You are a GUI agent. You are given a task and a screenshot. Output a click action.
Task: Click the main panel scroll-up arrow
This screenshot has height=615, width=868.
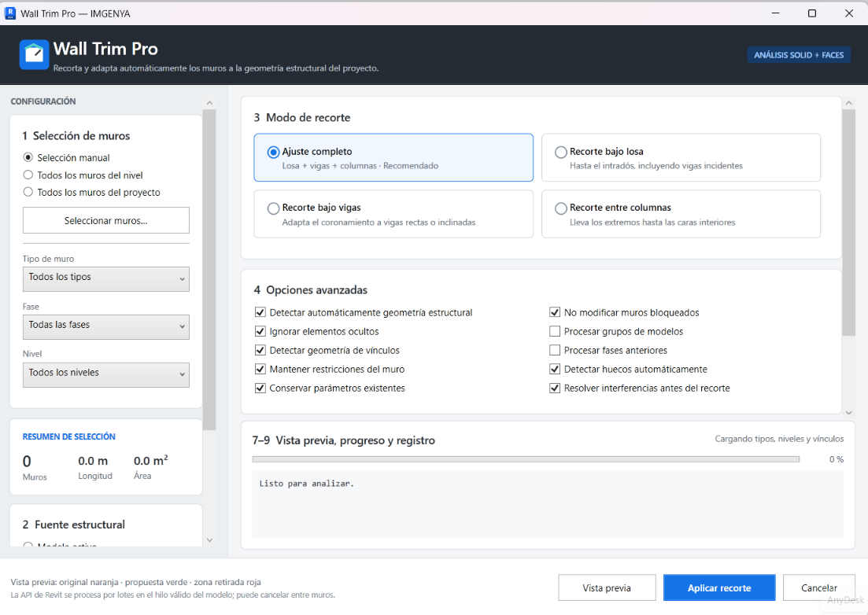(x=848, y=103)
